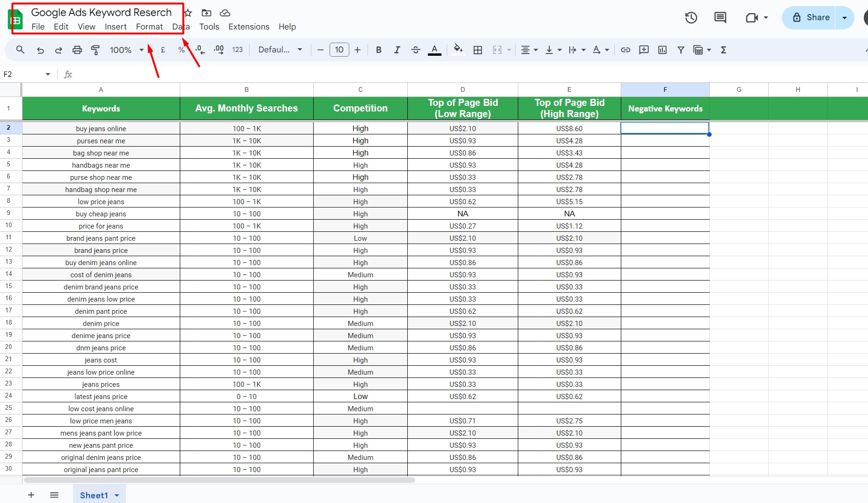Screen dimensions: 868x503
Task: Redo the last action
Action: click(59, 50)
